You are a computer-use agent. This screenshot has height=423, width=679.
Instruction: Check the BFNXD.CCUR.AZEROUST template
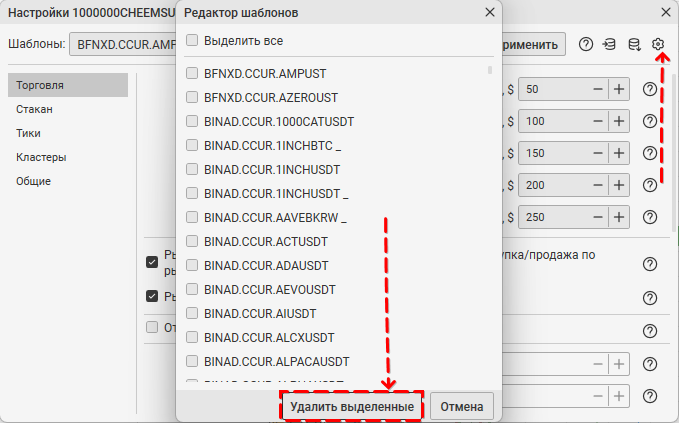point(192,97)
